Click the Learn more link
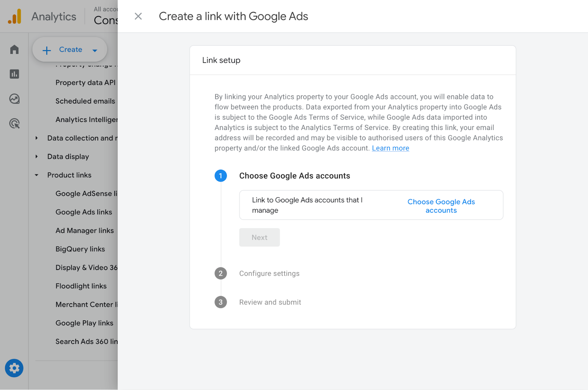 [x=390, y=148]
